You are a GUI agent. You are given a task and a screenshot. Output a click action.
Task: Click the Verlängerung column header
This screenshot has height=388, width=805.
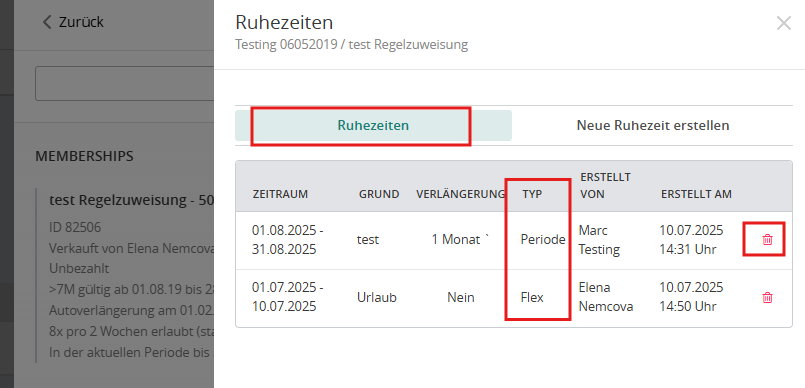click(x=461, y=194)
